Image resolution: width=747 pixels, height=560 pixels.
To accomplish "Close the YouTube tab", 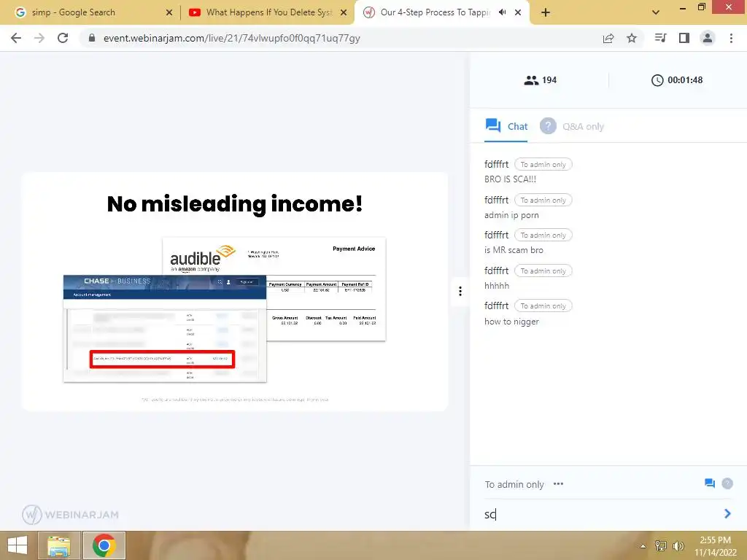I will click(344, 12).
